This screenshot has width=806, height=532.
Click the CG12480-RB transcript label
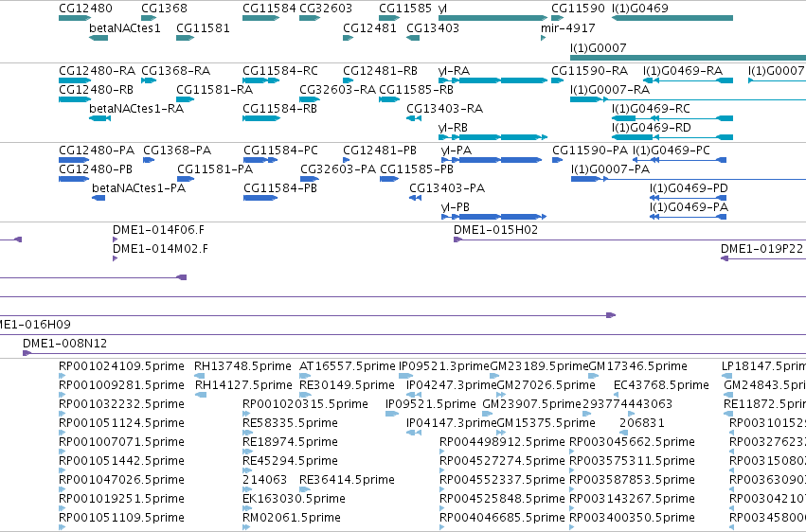click(96, 89)
